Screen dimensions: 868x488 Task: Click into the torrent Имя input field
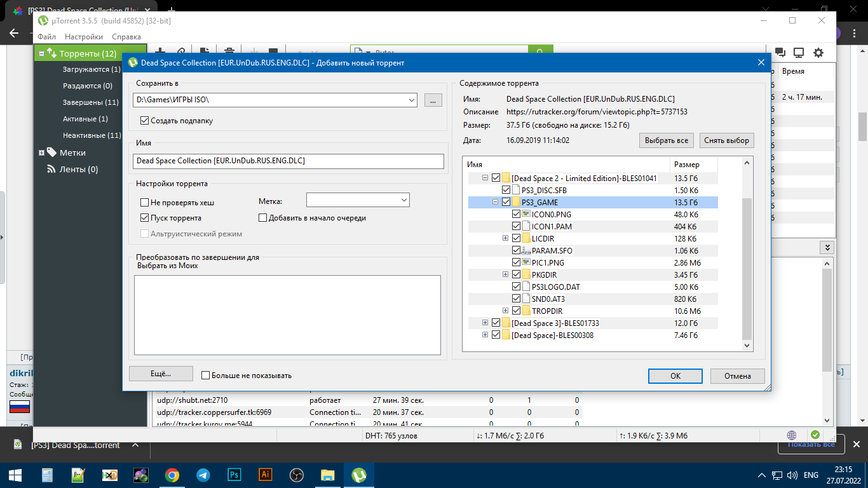(x=288, y=161)
